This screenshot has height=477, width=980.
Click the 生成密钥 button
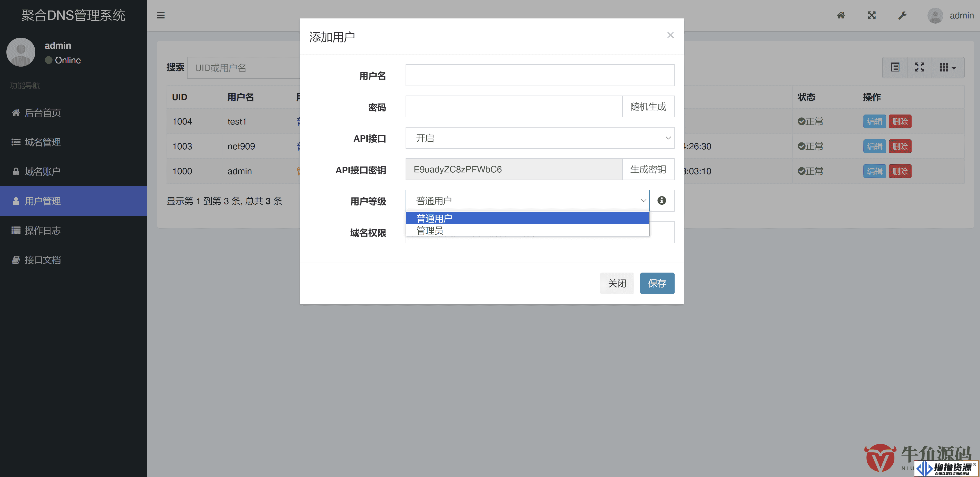(x=648, y=169)
